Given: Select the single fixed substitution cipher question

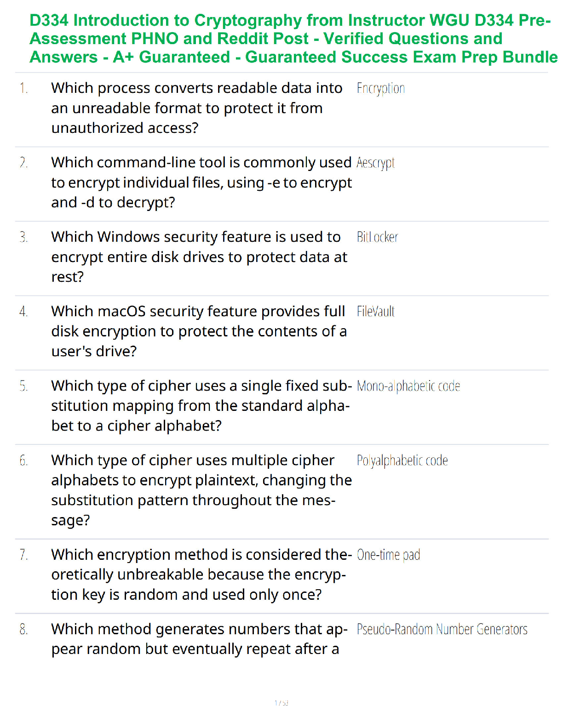Looking at the screenshot, I should pyautogui.click(x=201, y=406).
